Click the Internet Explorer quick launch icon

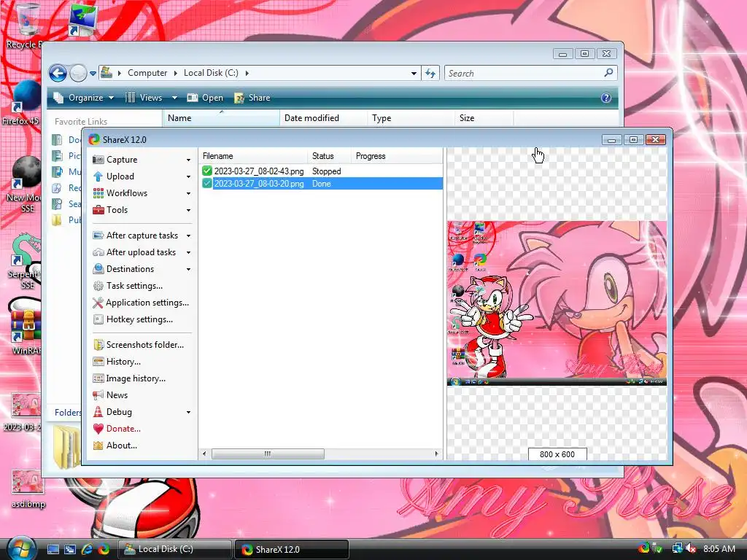87,549
